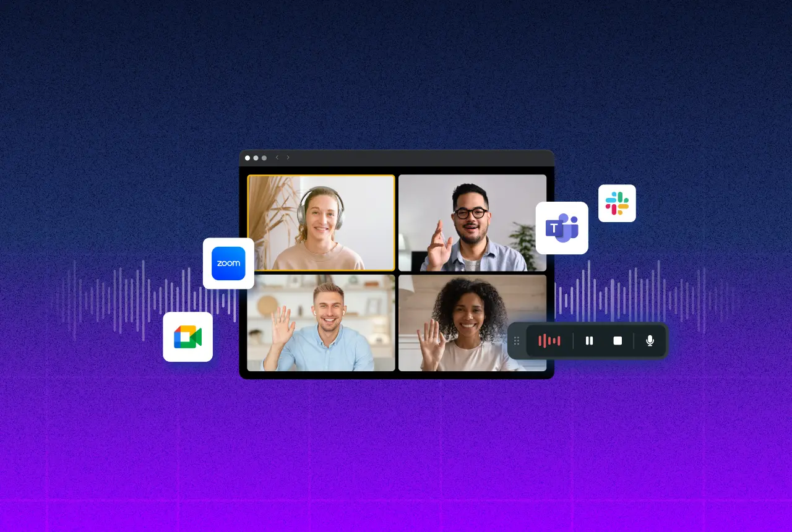Open the Zoom app icon
Viewport: 792px width, 532px height.
pos(228,263)
